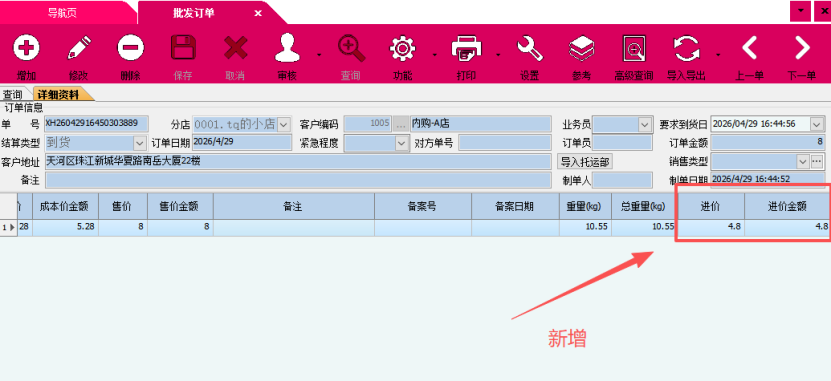The width and height of the screenshot is (831, 381).
Task: Open the 设置 wrench icon
Action: (x=529, y=49)
